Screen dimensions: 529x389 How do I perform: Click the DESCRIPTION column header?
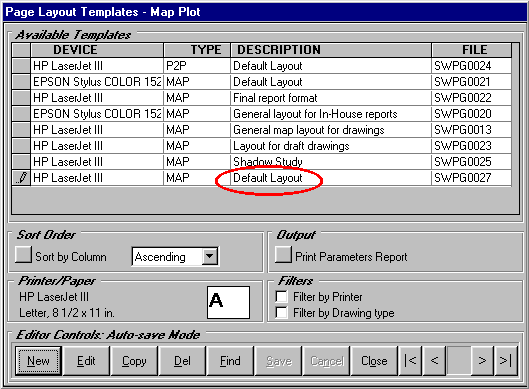331,50
